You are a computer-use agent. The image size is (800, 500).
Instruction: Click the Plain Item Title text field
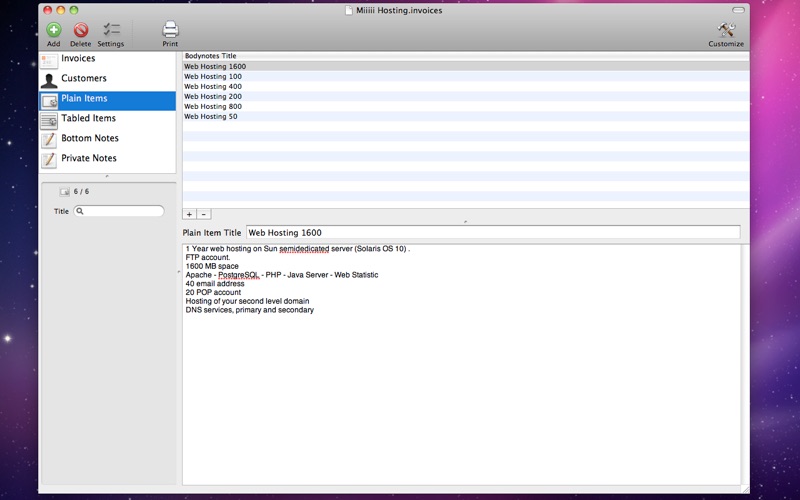492,233
